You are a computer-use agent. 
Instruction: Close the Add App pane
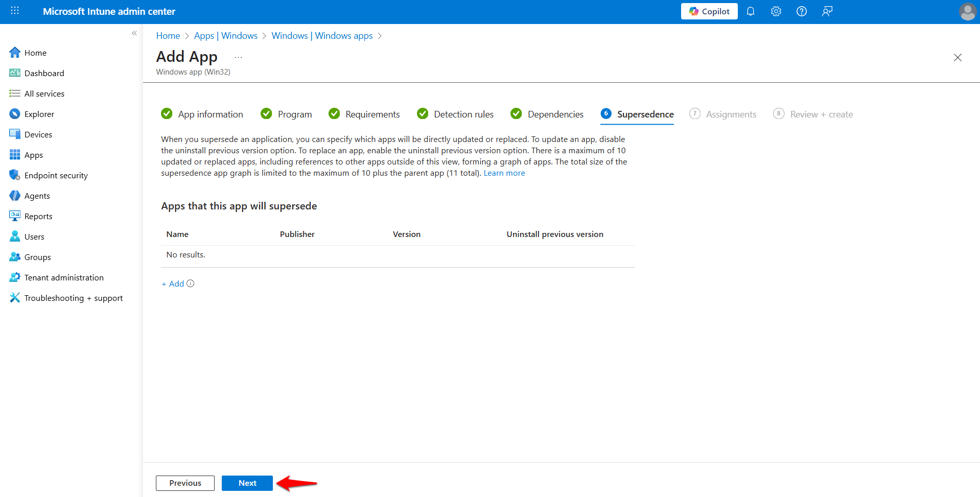[x=958, y=57]
